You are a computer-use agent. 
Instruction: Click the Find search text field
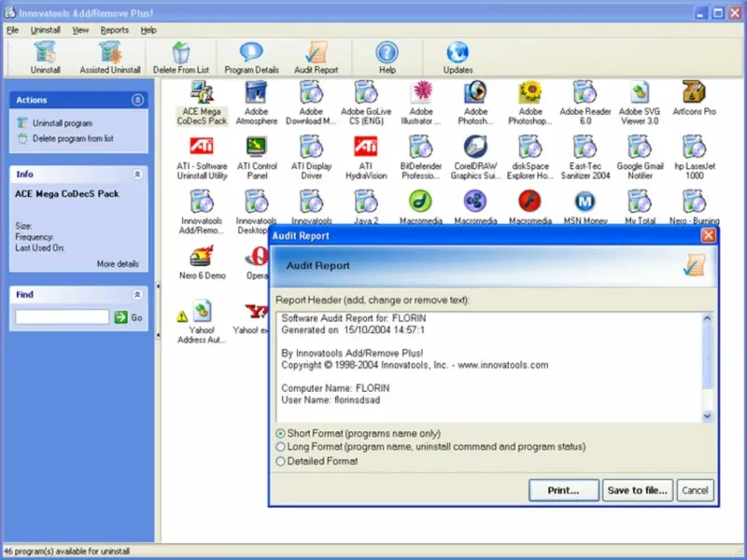[63, 316]
